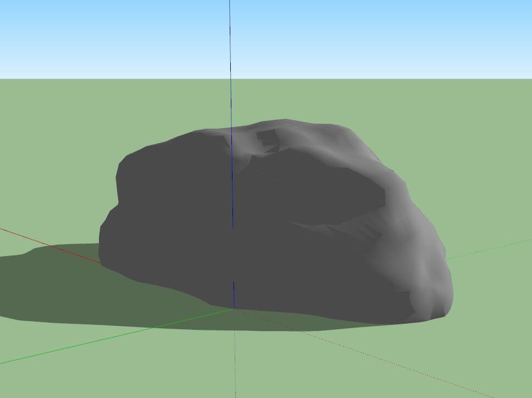Click the axes origin point
The image size is (532, 398).
click(x=234, y=309)
